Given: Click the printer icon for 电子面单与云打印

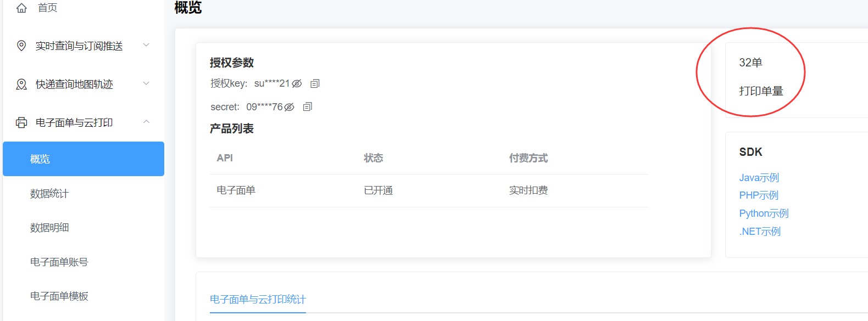Looking at the screenshot, I should click(21, 122).
